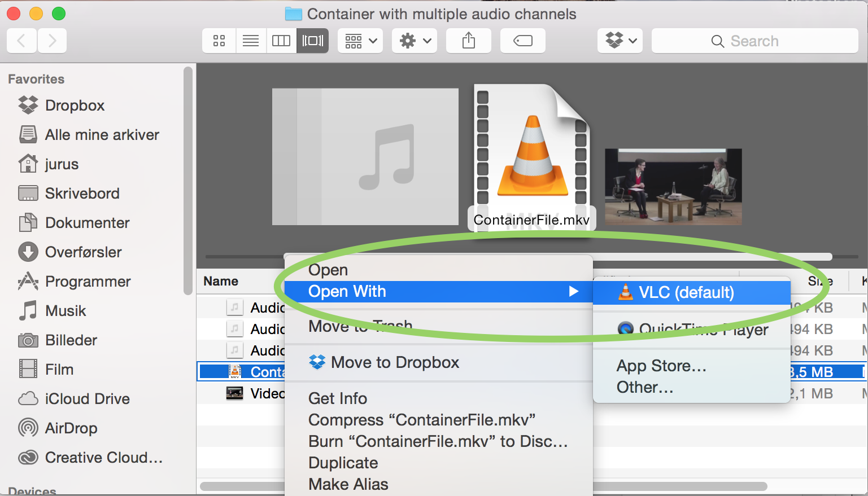
Task: Open Creative Cloud in the sidebar
Action: 90,458
